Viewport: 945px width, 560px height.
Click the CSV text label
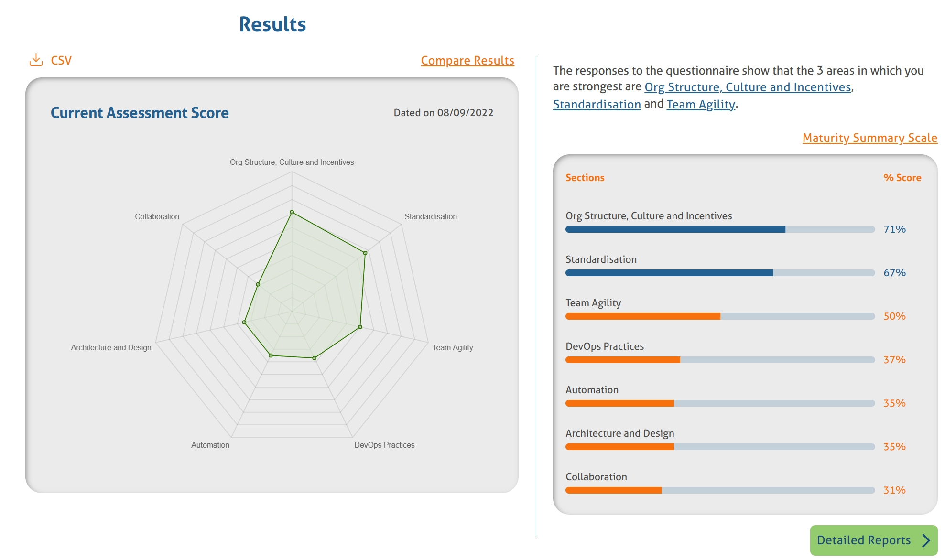61,61
